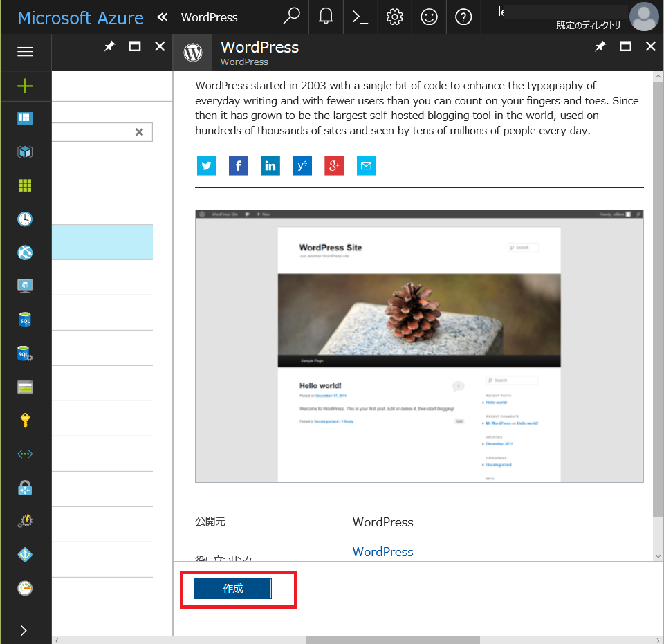Open the monitor Virtual machines icon
This screenshot has width=664, height=644.
25,286
